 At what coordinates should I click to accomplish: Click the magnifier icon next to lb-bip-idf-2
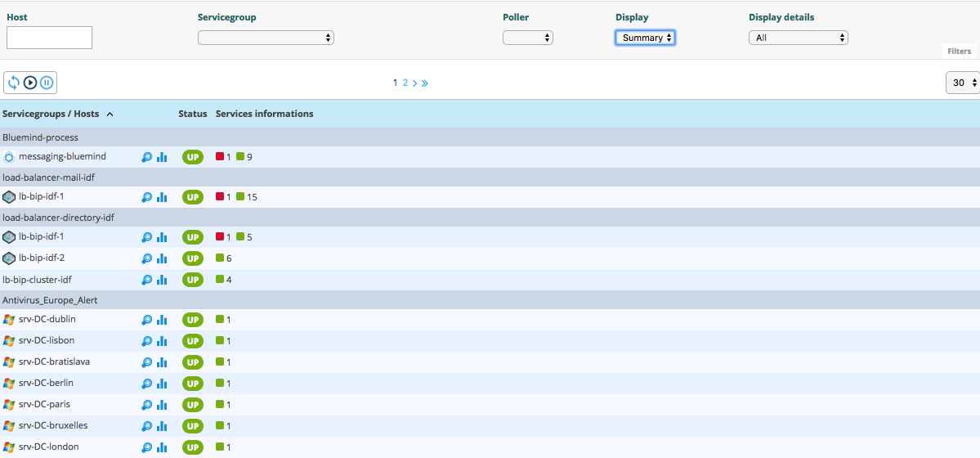pyautogui.click(x=146, y=258)
